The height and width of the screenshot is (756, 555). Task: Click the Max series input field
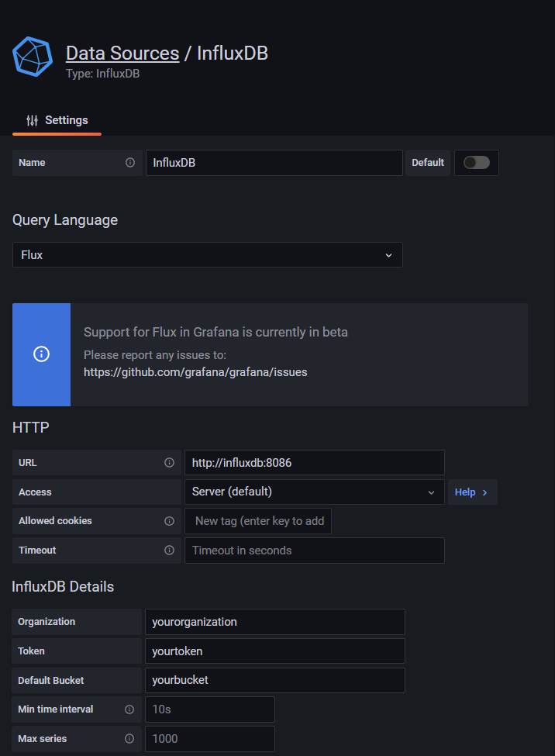[x=210, y=739]
